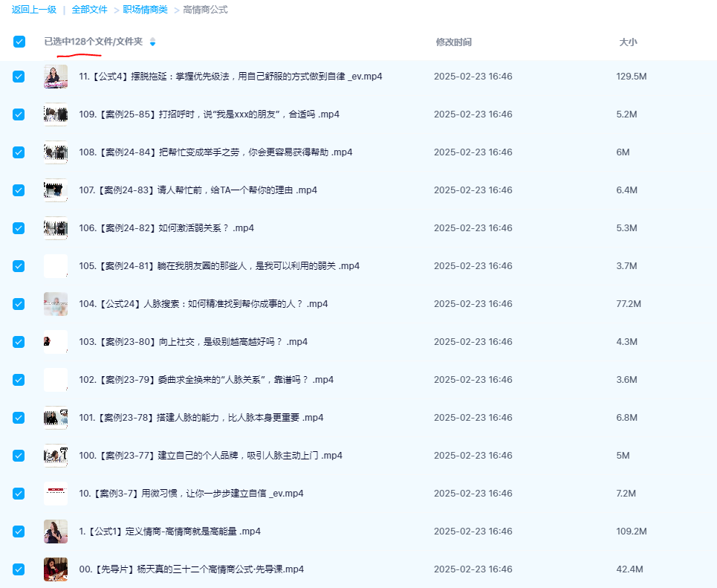Image resolution: width=717 pixels, height=588 pixels.
Task: Open the thumbnail of 1.【公式1】定义情商
Action: [55, 531]
